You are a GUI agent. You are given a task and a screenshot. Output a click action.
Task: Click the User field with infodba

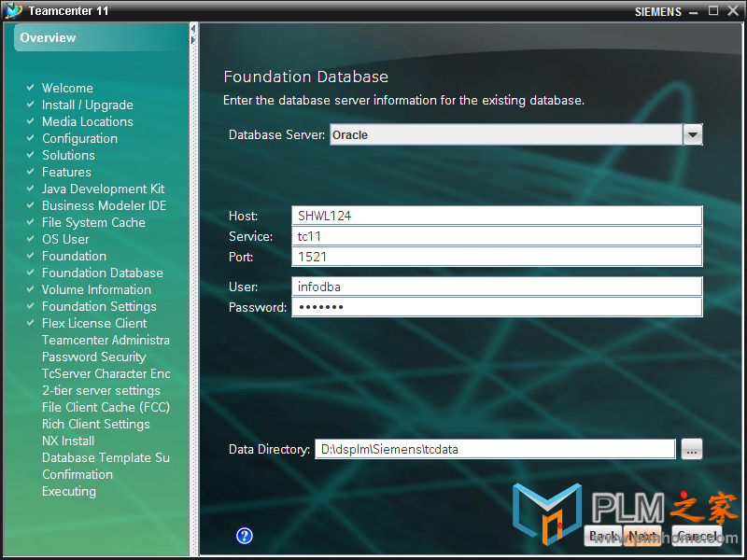[x=497, y=287]
